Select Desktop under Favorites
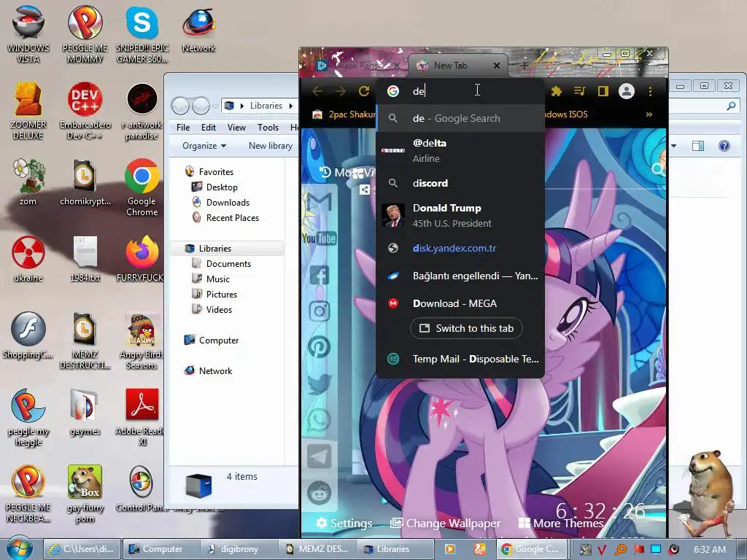Image resolution: width=747 pixels, height=560 pixels. (x=222, y=187)
